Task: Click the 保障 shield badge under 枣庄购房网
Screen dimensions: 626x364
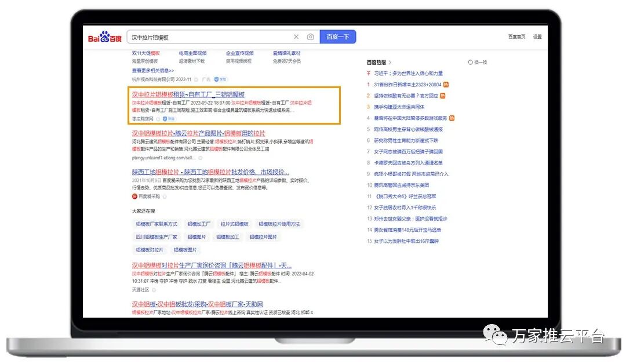Action: point(169,119)
